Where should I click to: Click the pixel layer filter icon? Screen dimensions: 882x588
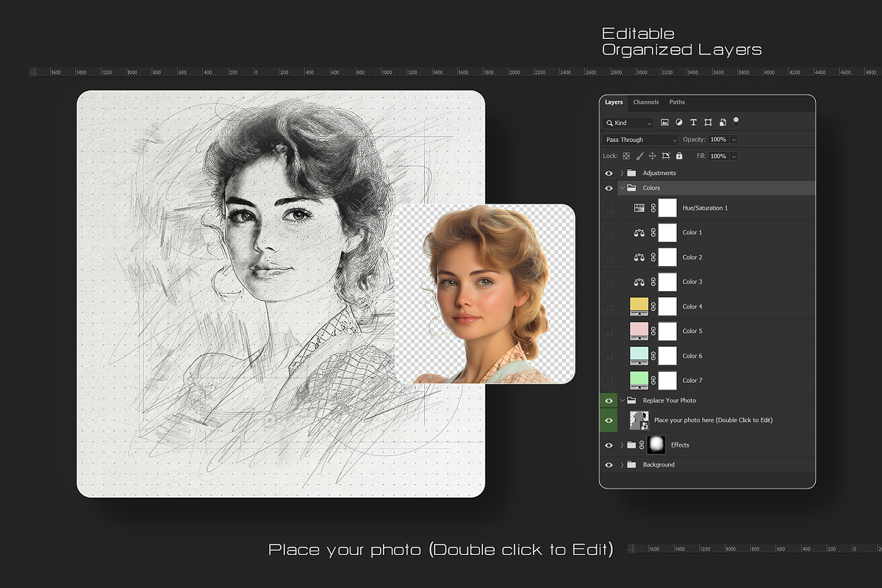664,123
